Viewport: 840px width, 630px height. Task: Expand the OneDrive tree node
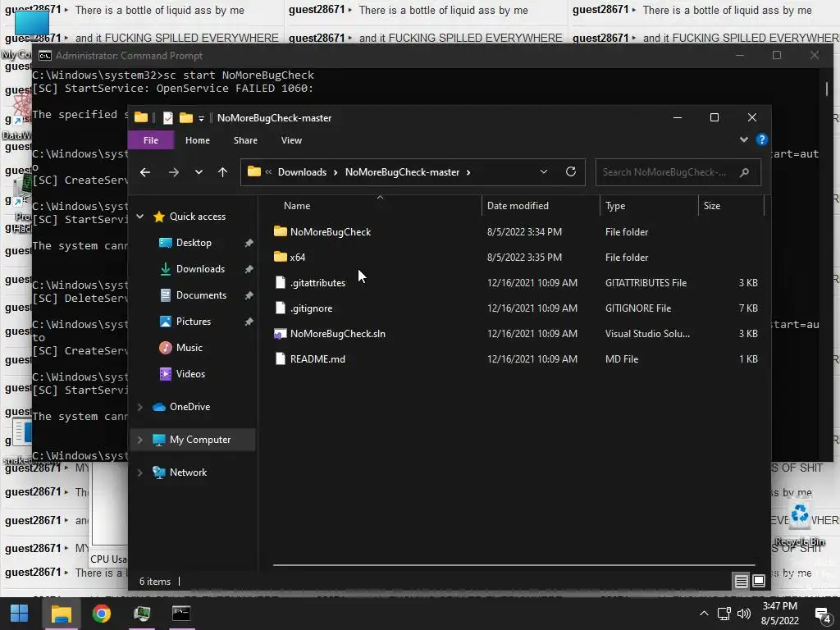[x=140, y=407]
